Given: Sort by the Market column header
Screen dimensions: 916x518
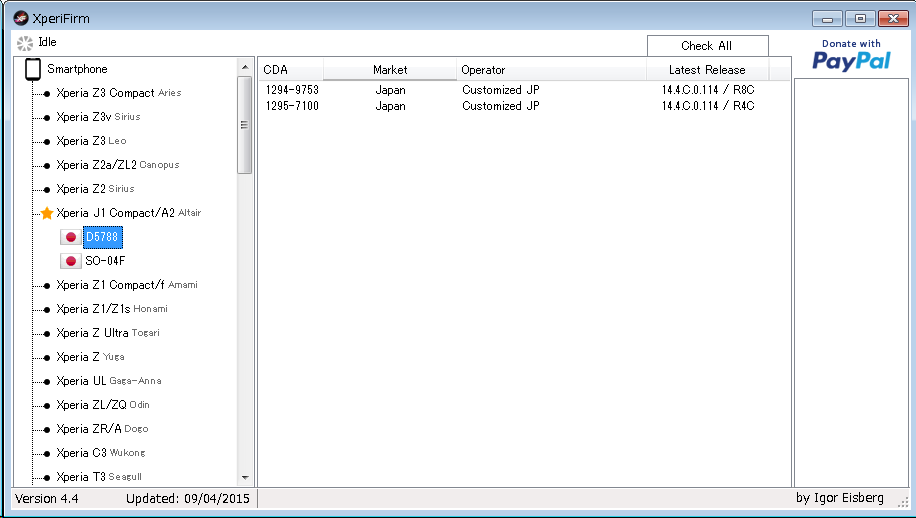Looking at the screenshot, I should click(x=390, y=70).
